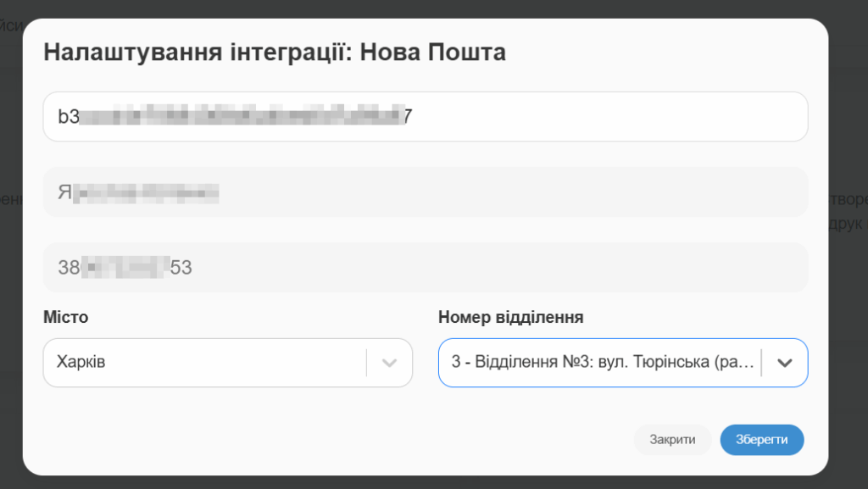Expand the Місто chevron arrow

click(390, 363)
